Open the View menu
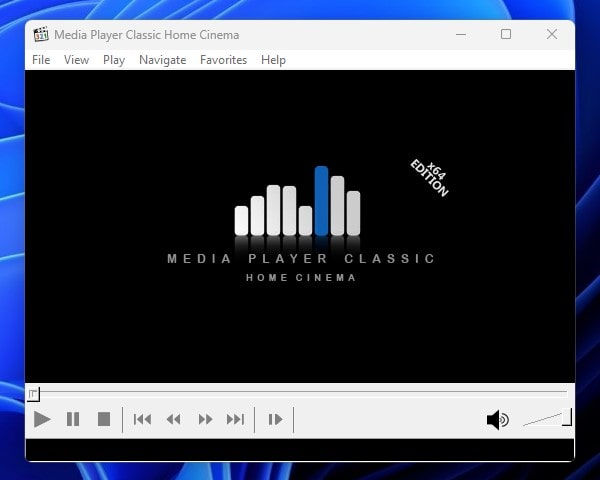 [x=76, y=60]
